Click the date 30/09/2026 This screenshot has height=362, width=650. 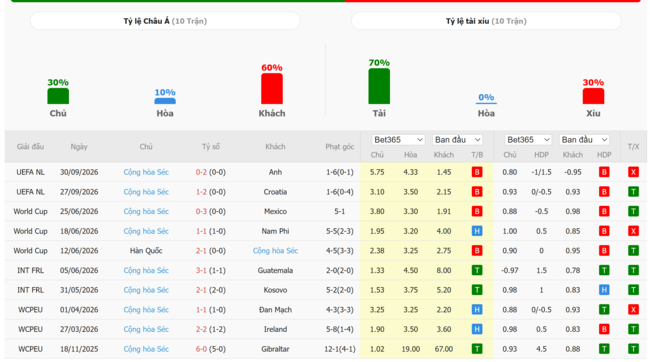click(x=79, y=172)
